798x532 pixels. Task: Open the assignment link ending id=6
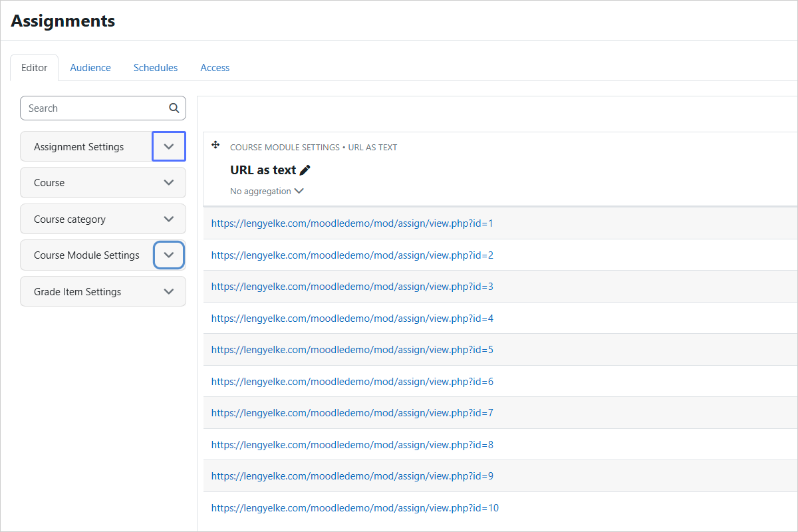(x=352, y=382)
